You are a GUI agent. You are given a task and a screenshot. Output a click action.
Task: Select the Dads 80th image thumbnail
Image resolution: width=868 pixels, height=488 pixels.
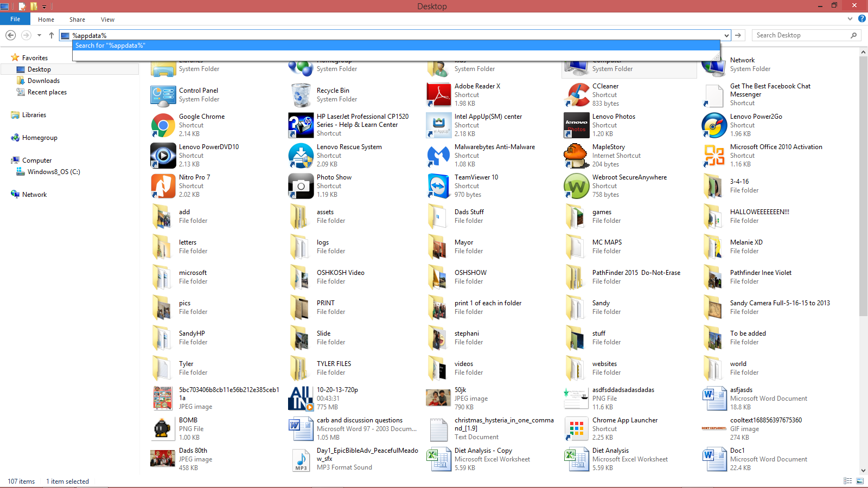click(163, 459)
